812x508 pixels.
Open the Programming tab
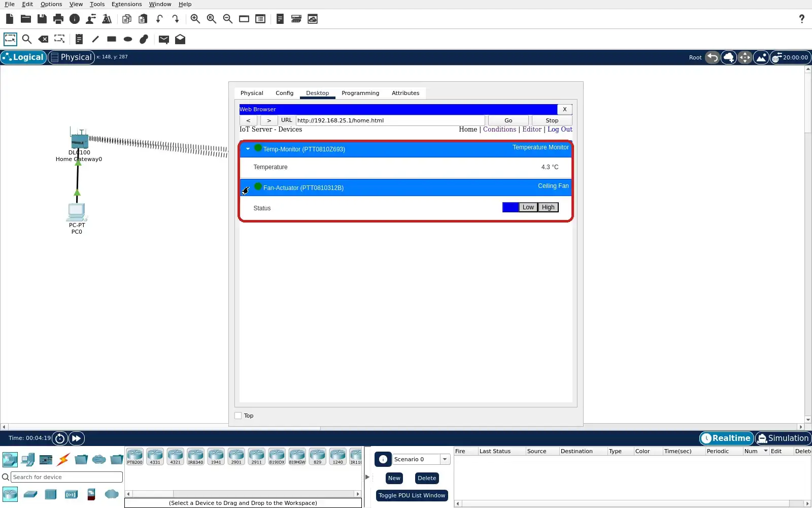coord(360,93)
